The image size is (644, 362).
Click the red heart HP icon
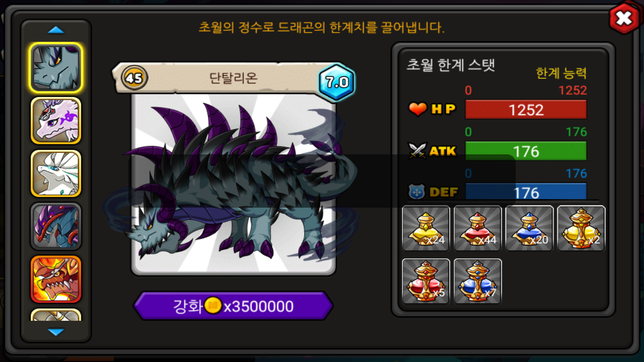418,109
